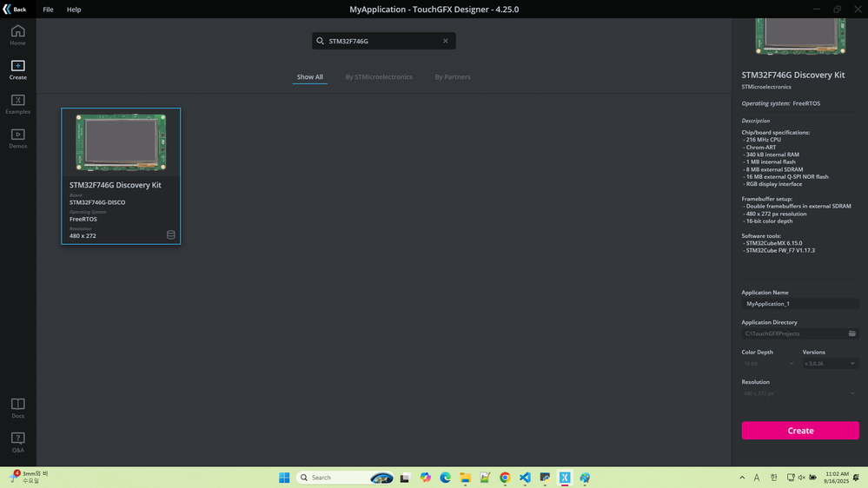Click STM32F746G-DISCO board name text
Screen dimensions: 868x488
pyautogui.click(x=96, y=202)
